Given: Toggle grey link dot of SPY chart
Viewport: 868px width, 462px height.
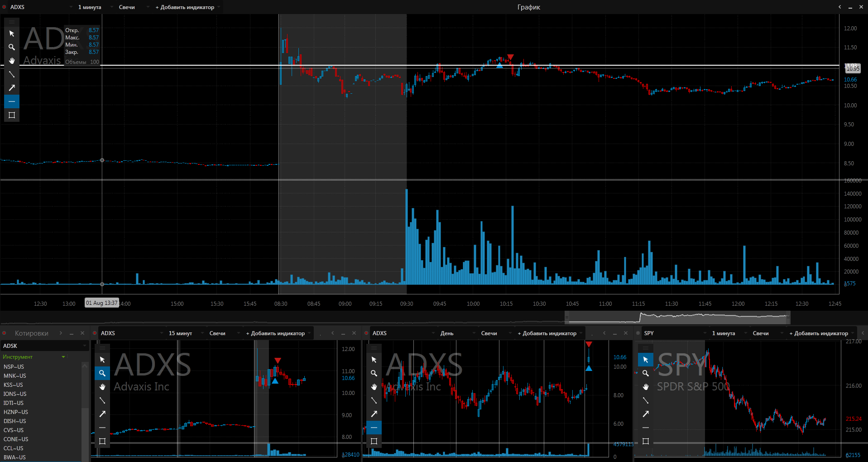Looking at the screenshot, I should click(638, 333).
